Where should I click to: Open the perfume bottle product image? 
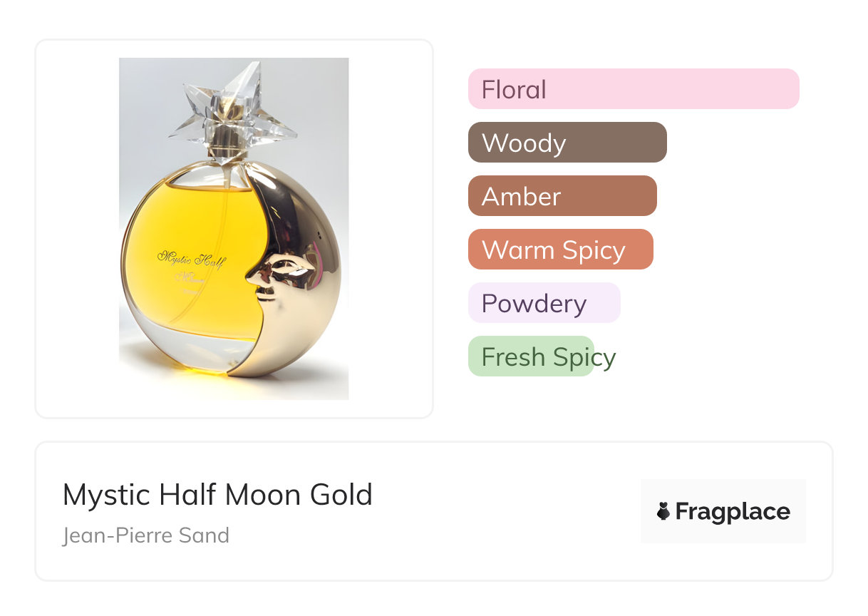(234, 228)
